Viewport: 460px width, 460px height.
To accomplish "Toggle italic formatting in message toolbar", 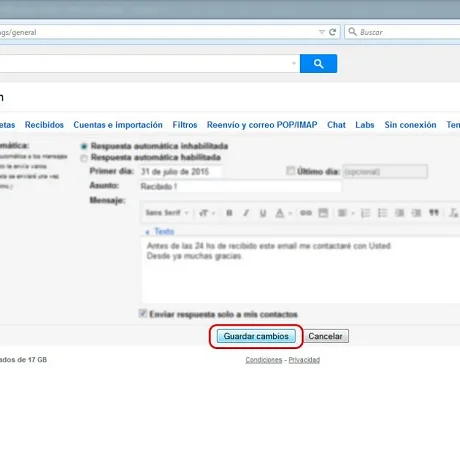I will coord(246,213).
